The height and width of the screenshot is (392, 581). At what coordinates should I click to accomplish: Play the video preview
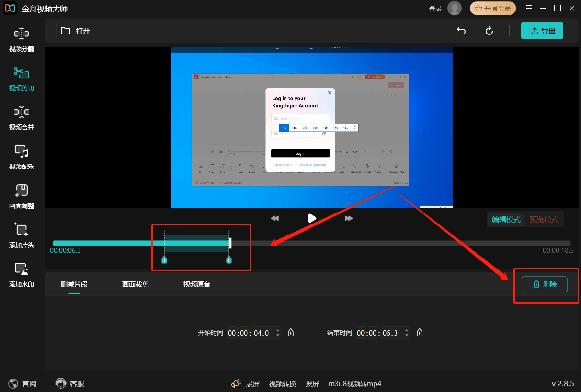coord(312,218)
